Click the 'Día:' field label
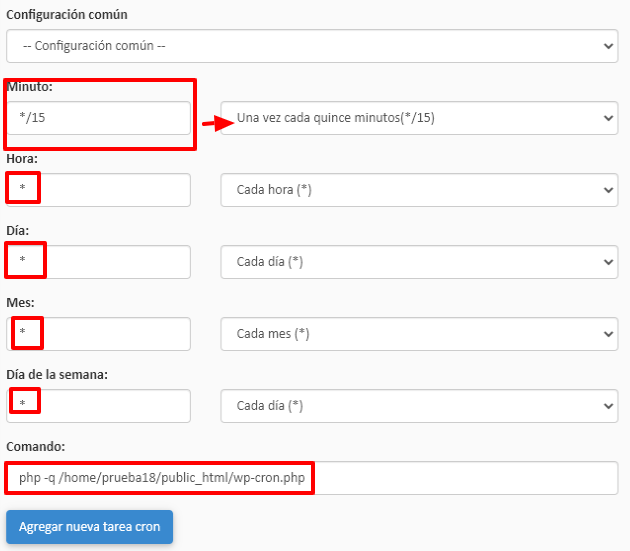 (x=18, y=230)
